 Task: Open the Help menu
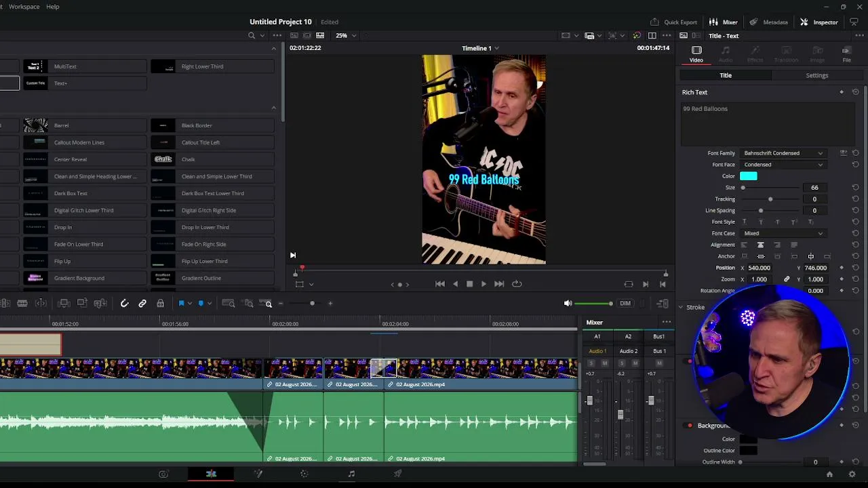click(52, 6)
